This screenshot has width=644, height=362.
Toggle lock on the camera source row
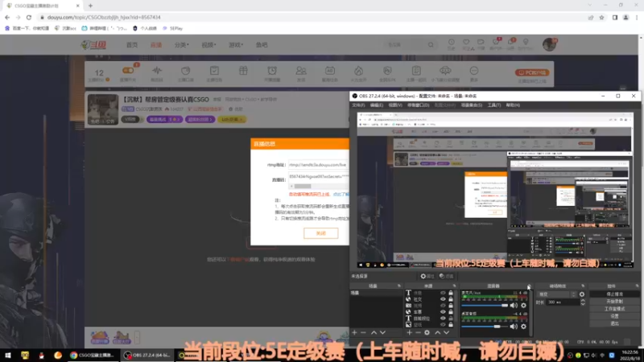[451, 306]
